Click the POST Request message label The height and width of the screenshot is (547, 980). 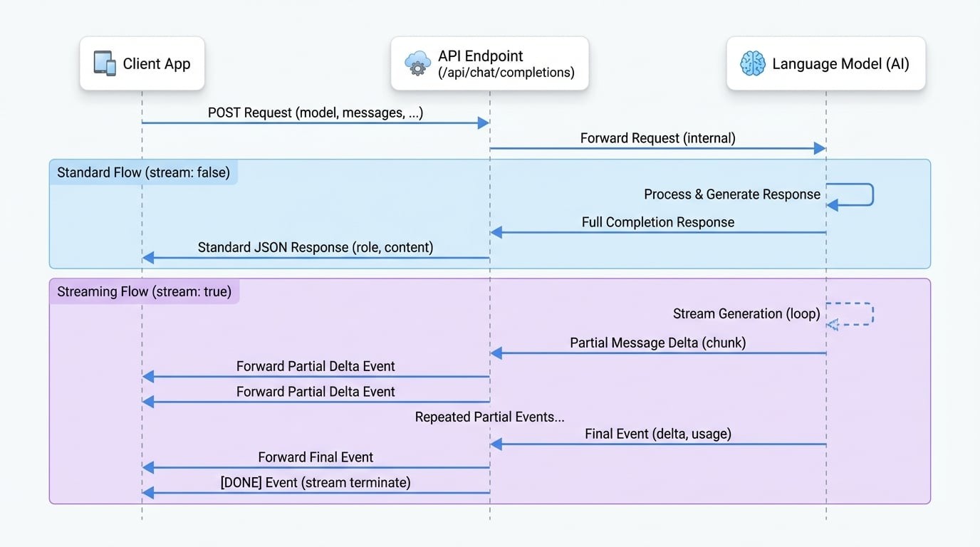tap(316, 113)
